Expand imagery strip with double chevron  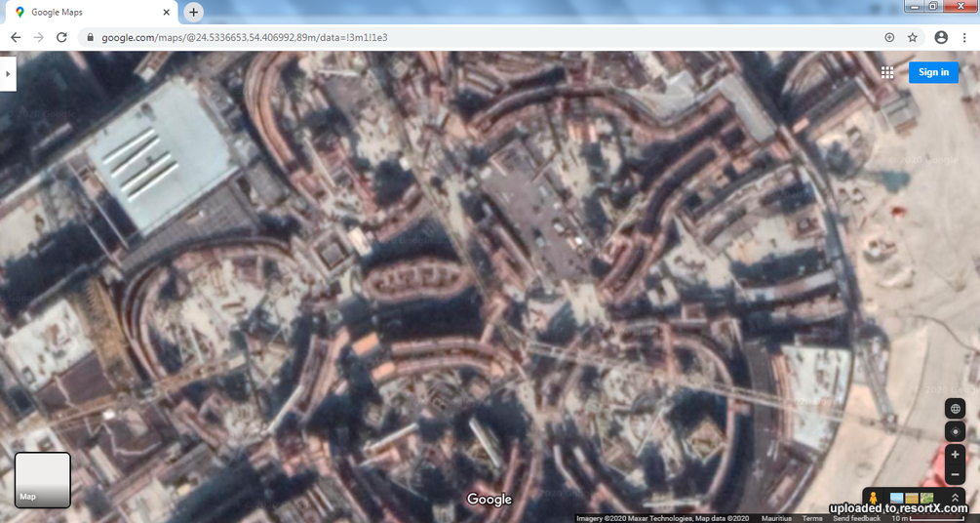[955, 498]
